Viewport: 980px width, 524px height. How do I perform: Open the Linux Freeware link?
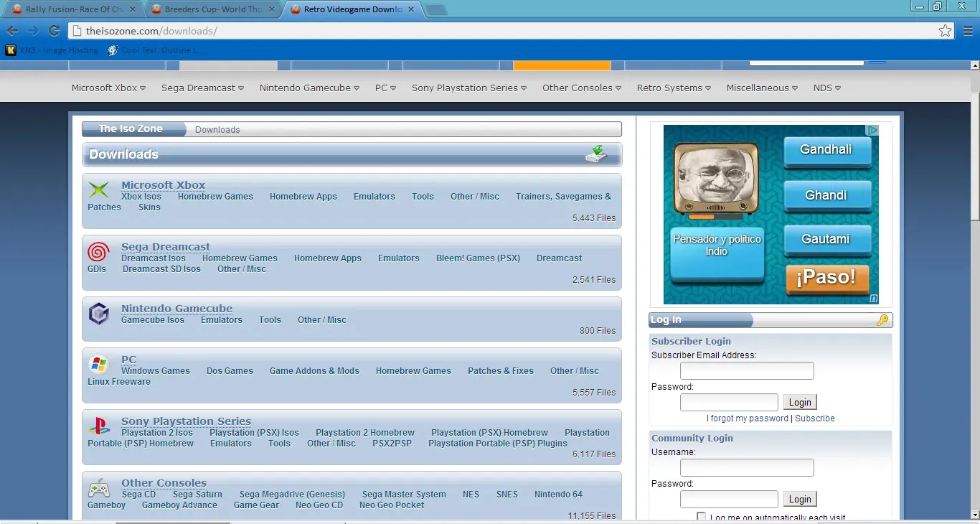click(119, 381)
